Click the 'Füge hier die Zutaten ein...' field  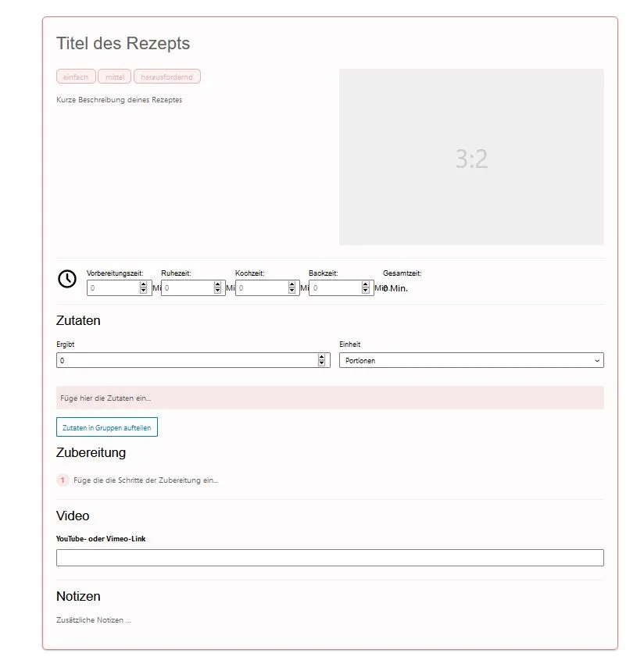pyautogui.click(x=330, y=398)
